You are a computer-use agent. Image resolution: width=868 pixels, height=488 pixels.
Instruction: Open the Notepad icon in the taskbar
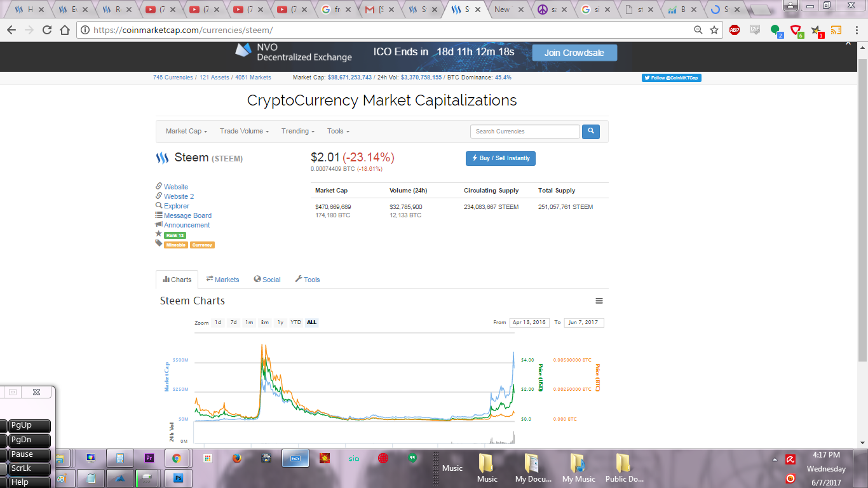(x=92, y=478)
